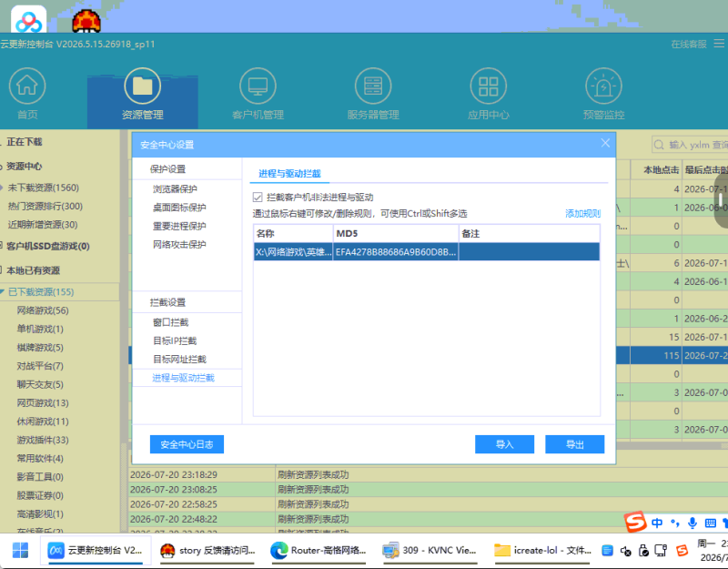Screen dimensions: 728x569
Task: Open 安全中心日志 button
Action: pyautogui.click(x=187, y=444)
